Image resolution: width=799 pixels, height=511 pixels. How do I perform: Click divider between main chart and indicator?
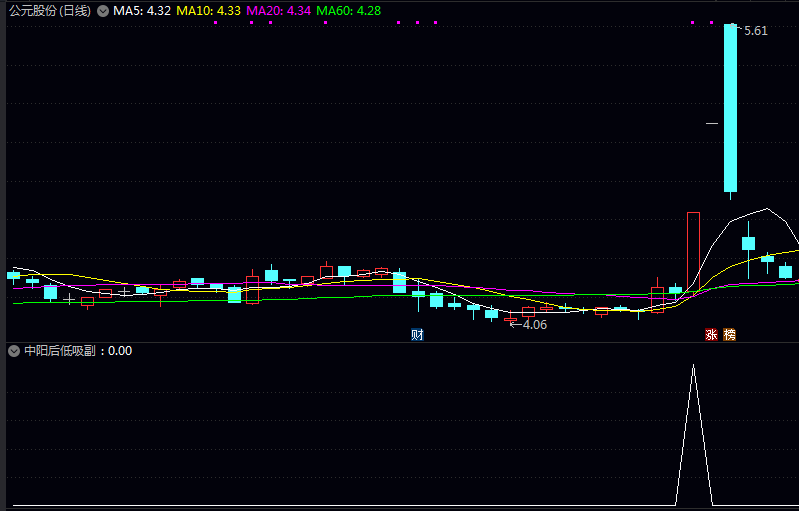(x=400, y=342)
